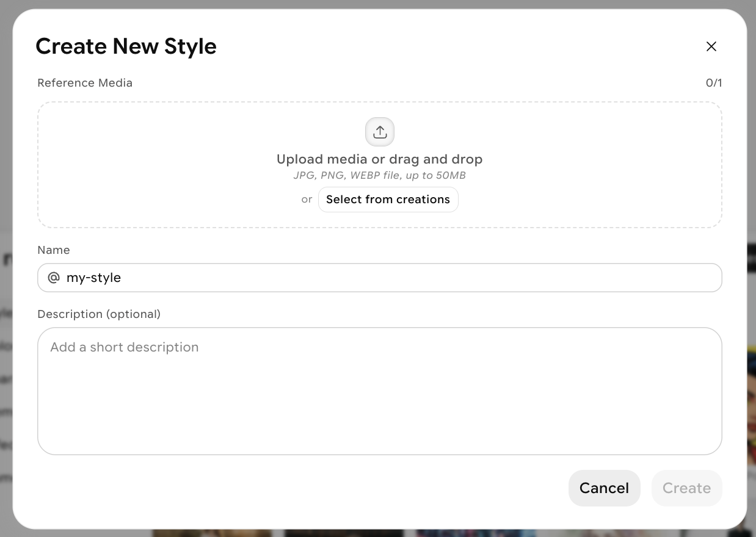Viewport: 756px width, 537px height.
Task: Click the rounded upload icon above the drop zone
Action: 380,131
